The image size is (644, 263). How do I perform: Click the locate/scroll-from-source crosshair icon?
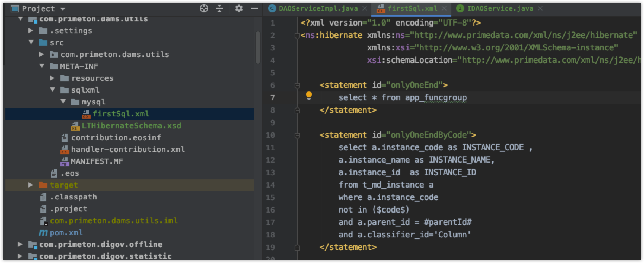click(x=204, y=9)
